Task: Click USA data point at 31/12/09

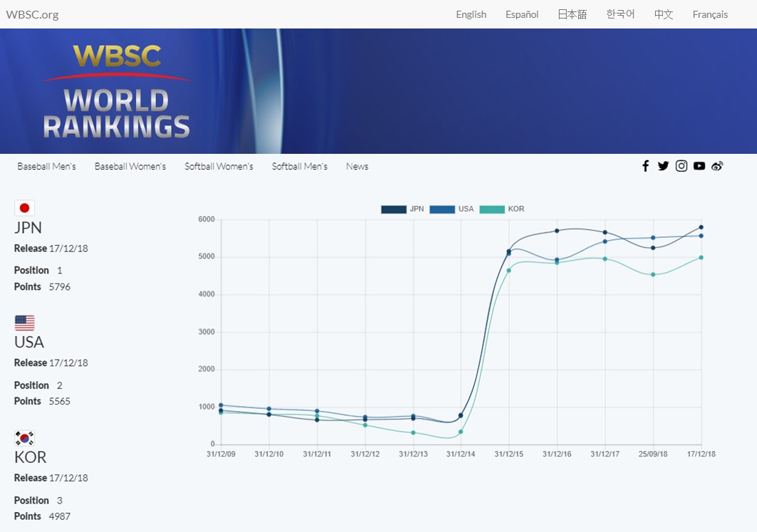Action: point(221,405)
